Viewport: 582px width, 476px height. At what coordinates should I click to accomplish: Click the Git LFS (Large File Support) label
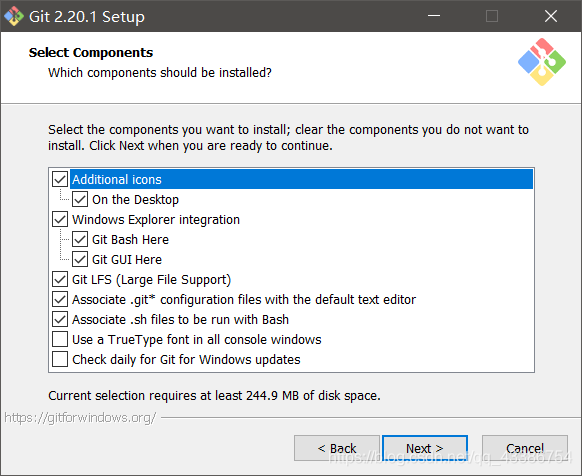coord(151,280)
